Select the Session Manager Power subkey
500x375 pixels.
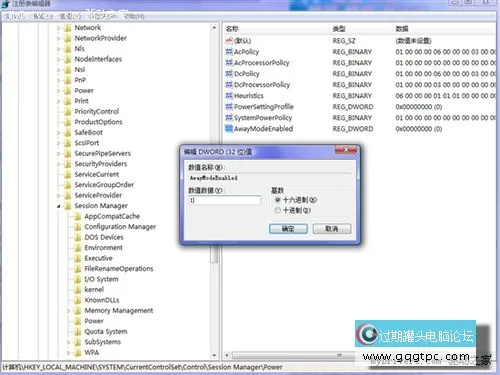[x=94, y=321]
